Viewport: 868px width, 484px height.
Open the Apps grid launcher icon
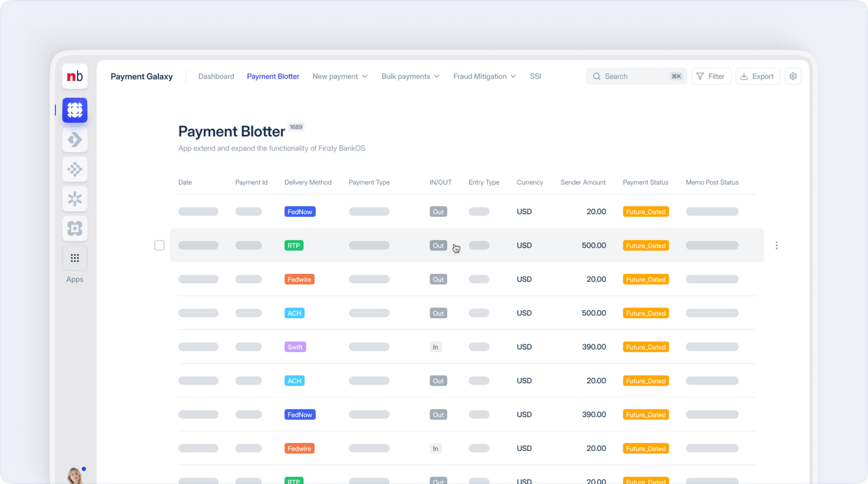75,258
